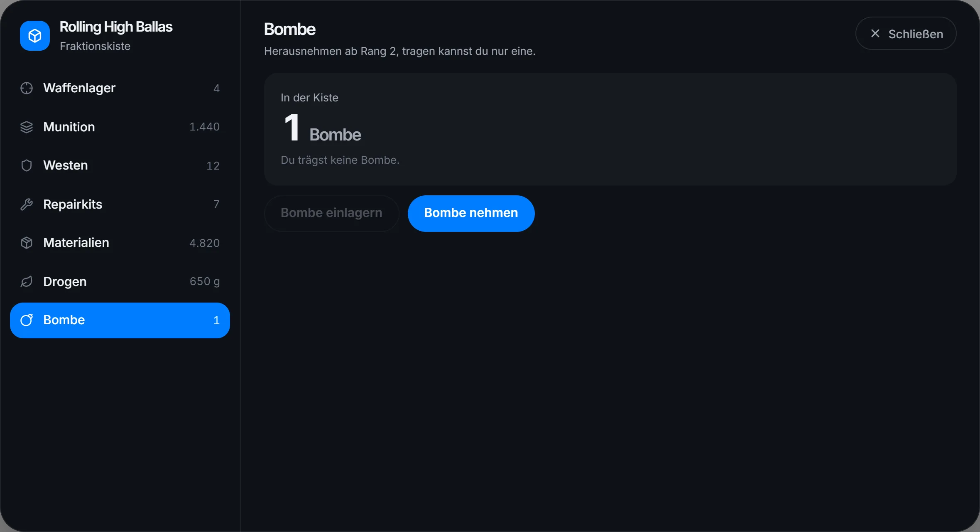Select the Drogen category
This screenshot has height=532, width=980.
tap(120, 281)
